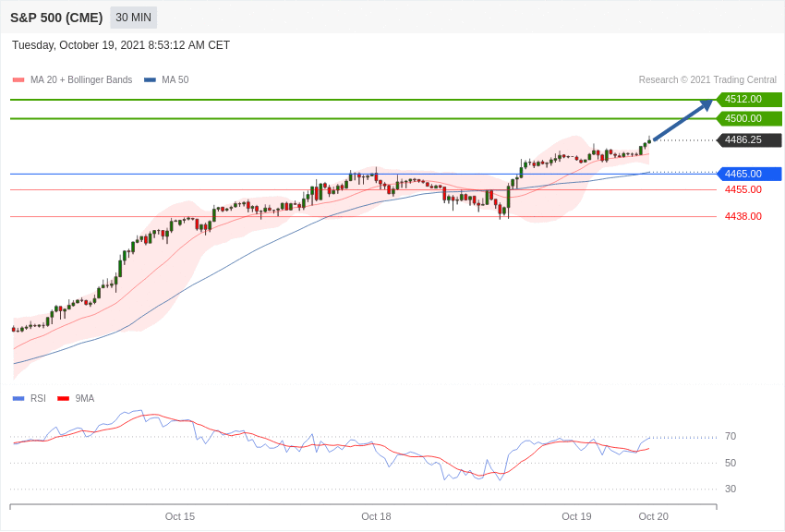Click the 30 MIN timeframe button
The image size is (785, 532).
click(133, 18)
